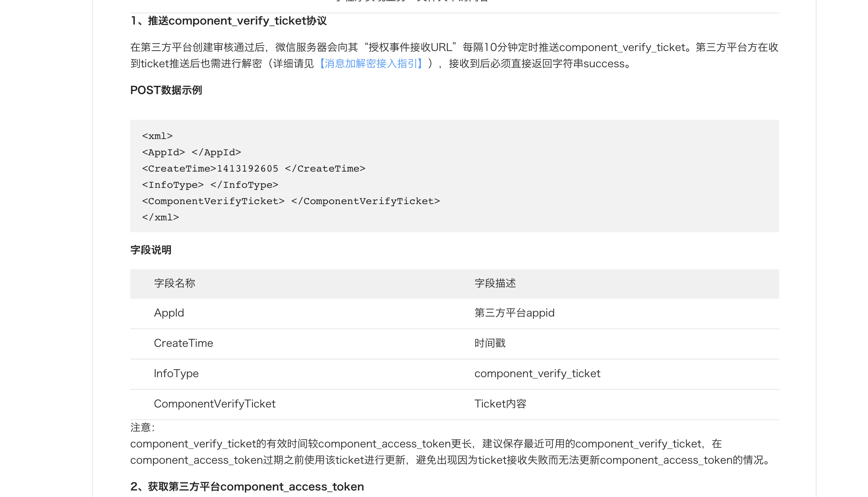
Task: Click the 字段描述 table header
Action: pyautogui.click(x=495, y=283)
